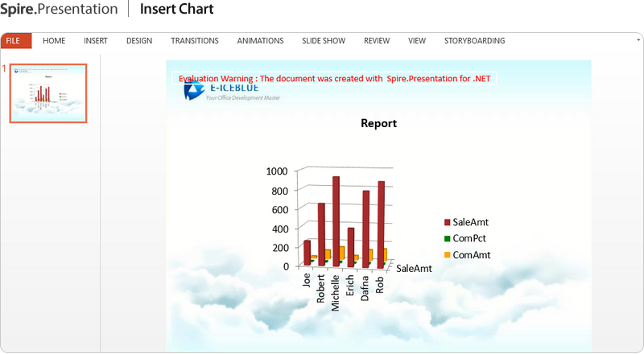
Task: Select the red evaluation warning text box
Action: tap(334, 79)
